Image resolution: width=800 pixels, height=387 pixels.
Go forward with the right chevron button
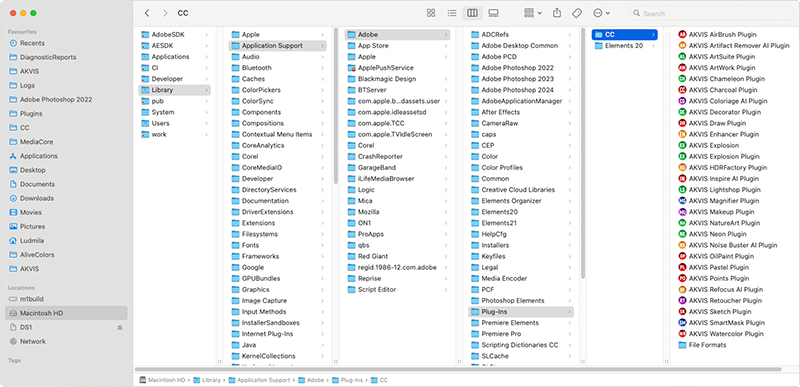165,13
